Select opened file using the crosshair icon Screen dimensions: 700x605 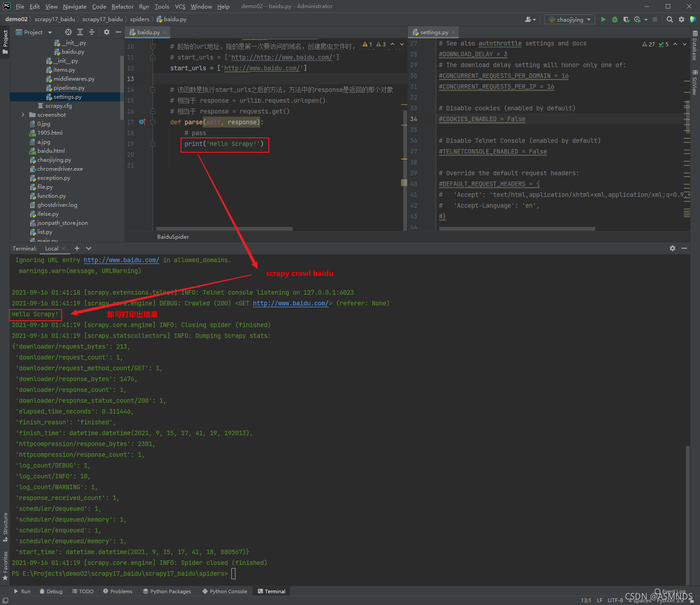(x=68, y=32)
